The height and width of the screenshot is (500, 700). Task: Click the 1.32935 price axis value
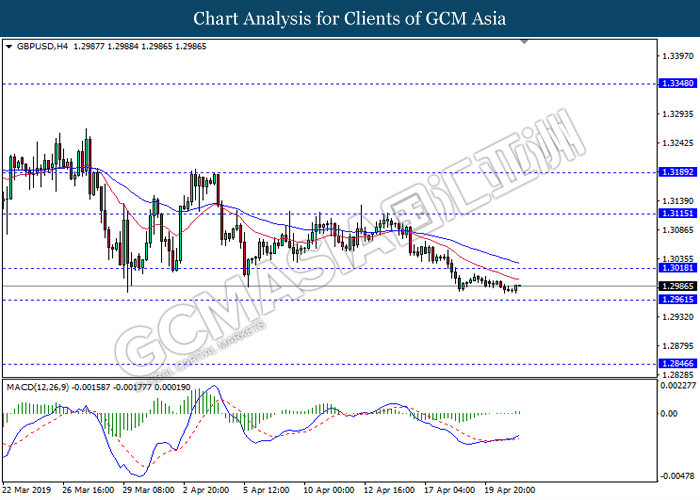[678, 114]
